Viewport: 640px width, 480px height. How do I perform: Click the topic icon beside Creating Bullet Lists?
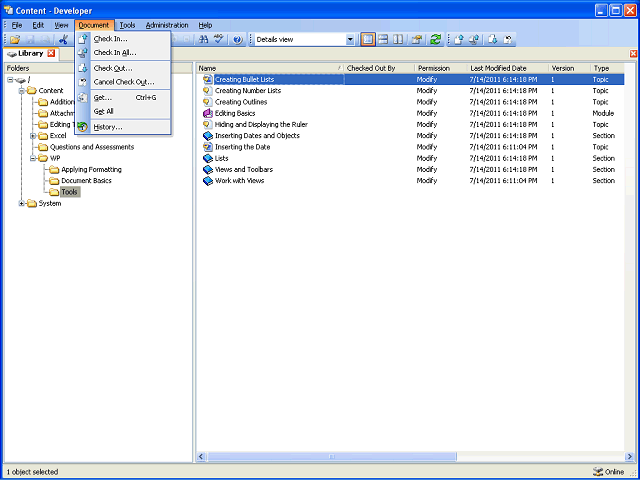click(x=208, y=79)
